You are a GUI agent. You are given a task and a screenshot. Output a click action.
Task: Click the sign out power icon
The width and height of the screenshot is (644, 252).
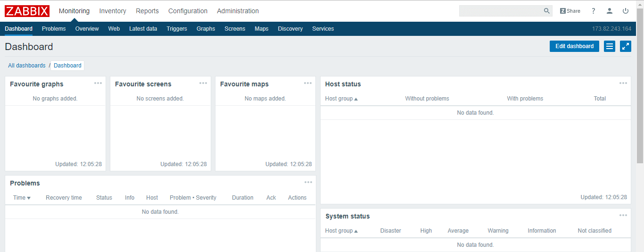point(626,11)
